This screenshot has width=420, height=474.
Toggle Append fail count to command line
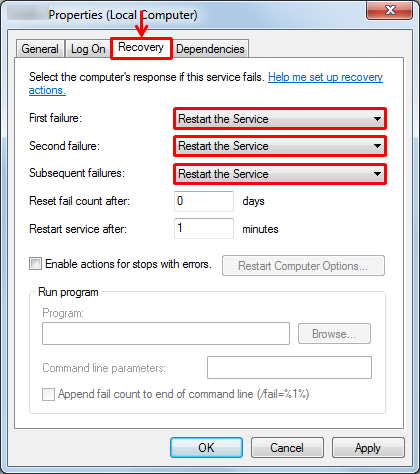[x=49, y=394]
